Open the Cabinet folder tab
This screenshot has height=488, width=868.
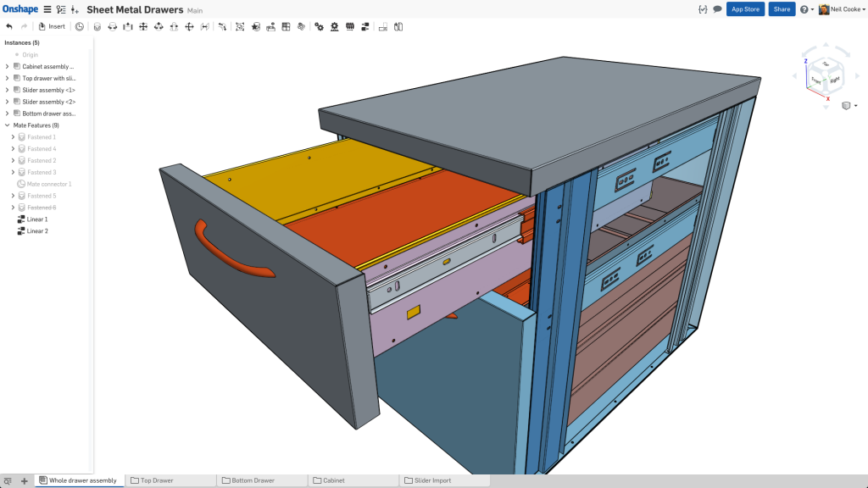pos(354,481)
